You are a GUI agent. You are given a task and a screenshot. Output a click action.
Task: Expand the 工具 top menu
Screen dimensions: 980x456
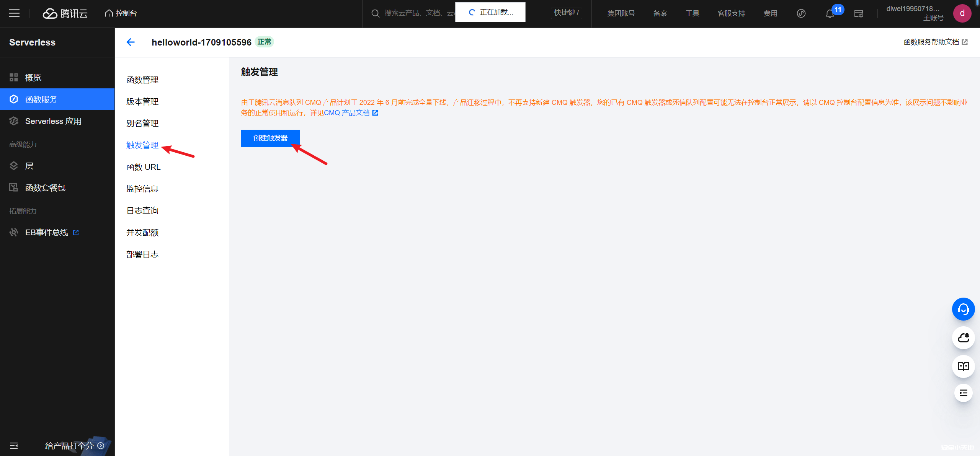click(x=692, y=13)
